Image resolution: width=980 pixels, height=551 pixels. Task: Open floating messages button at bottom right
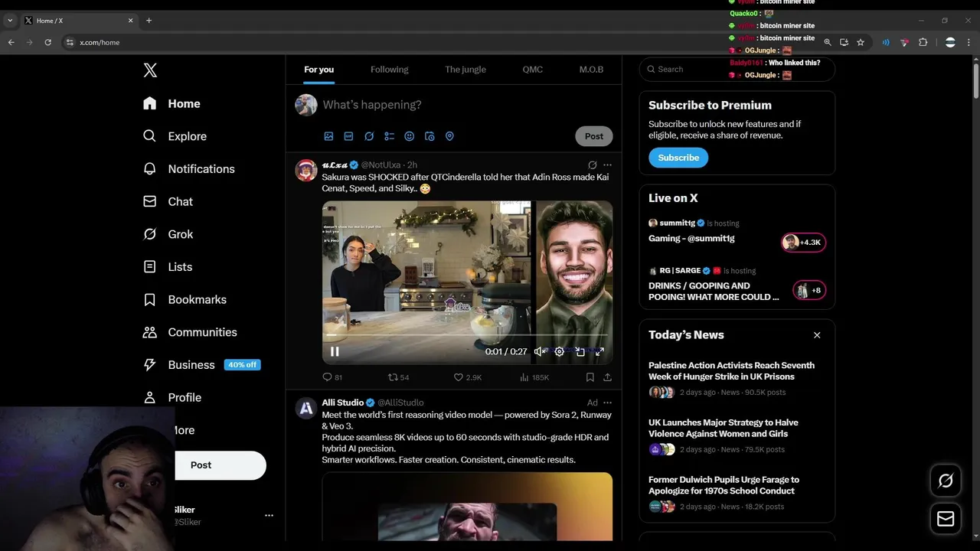946,519
